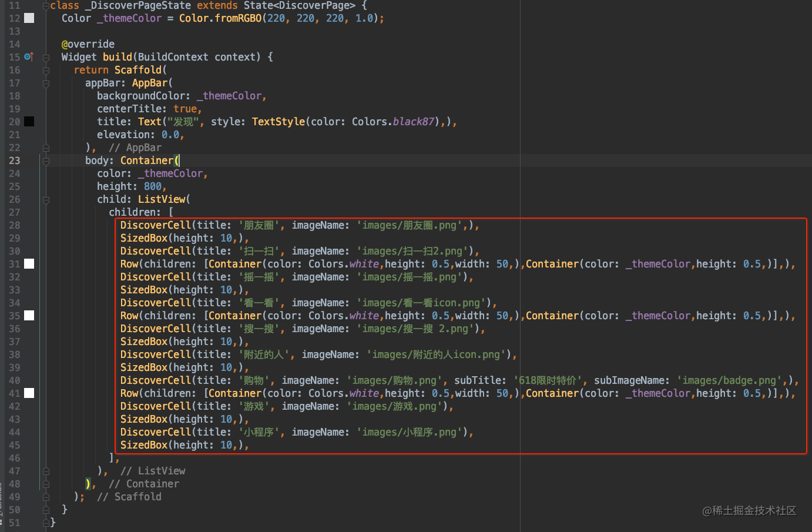Open the black color swatch on line 20
The image size is (812, 532).
[x=29, y=122]
